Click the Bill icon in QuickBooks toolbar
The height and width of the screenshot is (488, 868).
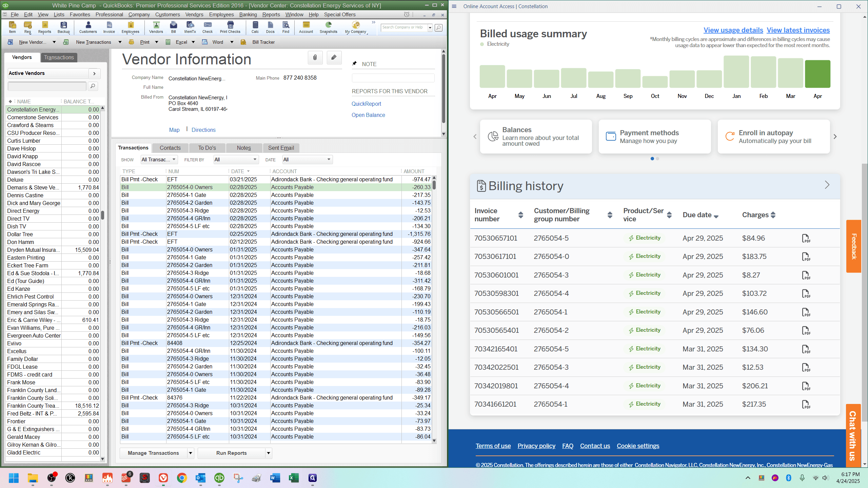click(x=173, y=27)
